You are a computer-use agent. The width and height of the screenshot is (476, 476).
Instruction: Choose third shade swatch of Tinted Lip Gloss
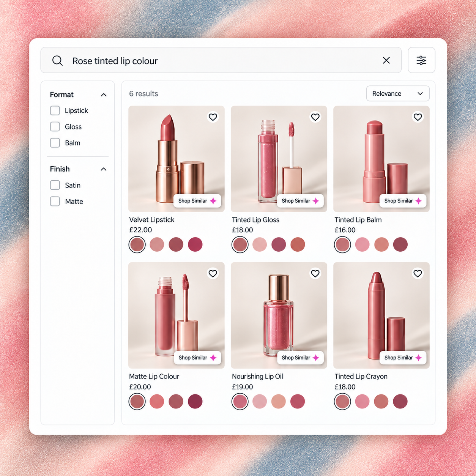(x=279, y=244)
